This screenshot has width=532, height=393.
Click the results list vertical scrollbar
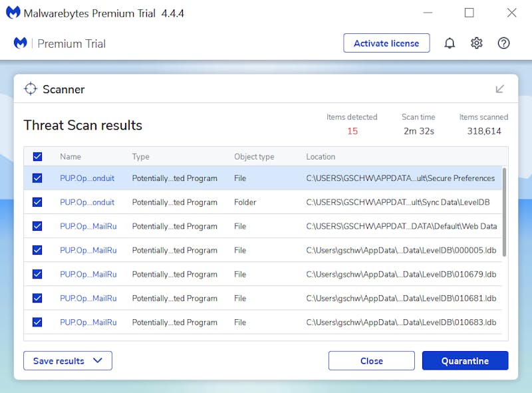pos(505,212)
